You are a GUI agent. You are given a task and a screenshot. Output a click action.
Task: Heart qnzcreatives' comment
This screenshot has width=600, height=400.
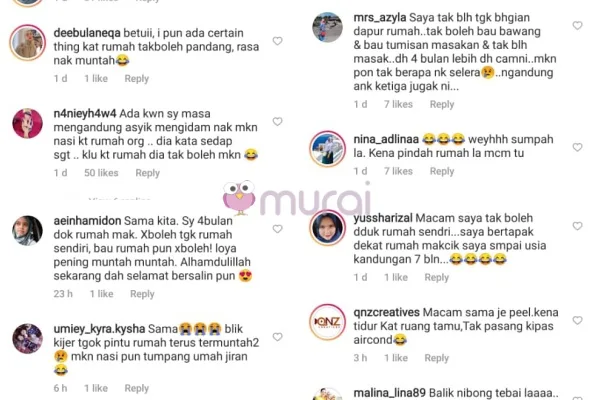[577, 320]
